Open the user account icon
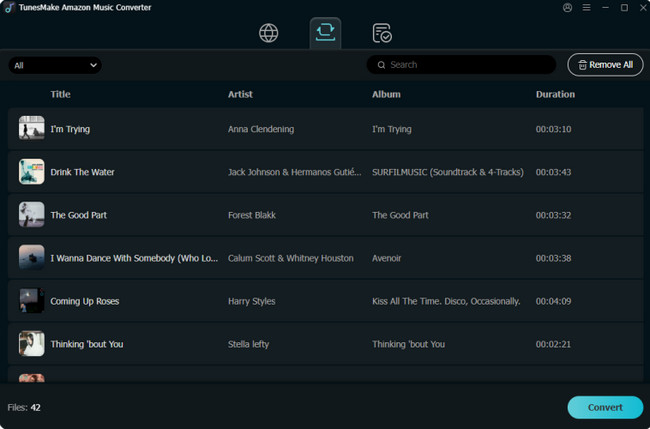Image resolution: width=650 pixels, height=429 pixels. tap(568, 7)
